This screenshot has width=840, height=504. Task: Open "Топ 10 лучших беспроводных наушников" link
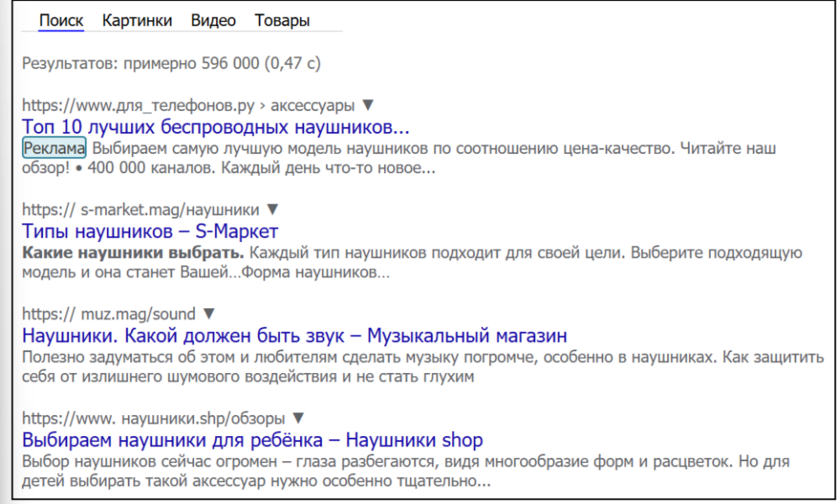click(216, 128)
